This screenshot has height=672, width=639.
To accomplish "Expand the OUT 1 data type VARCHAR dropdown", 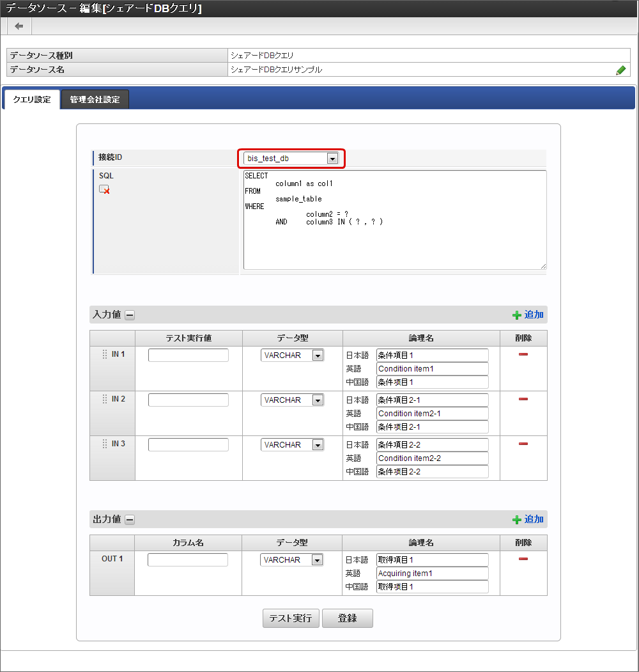I will (x=291, y=559).
